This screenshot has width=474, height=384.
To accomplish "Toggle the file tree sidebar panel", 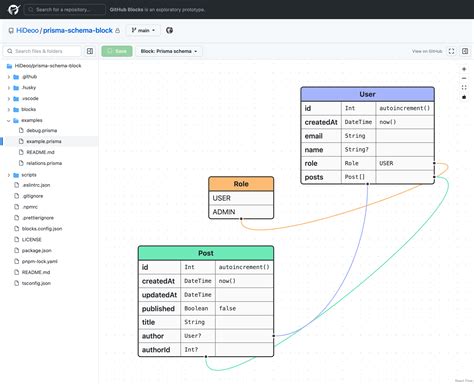I will coord(90,51).
